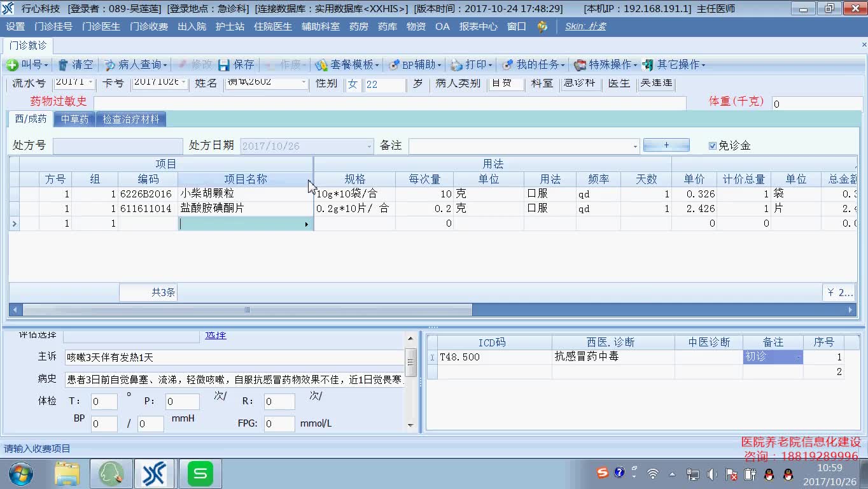Select the 西/成药 tab

(31, 119)
